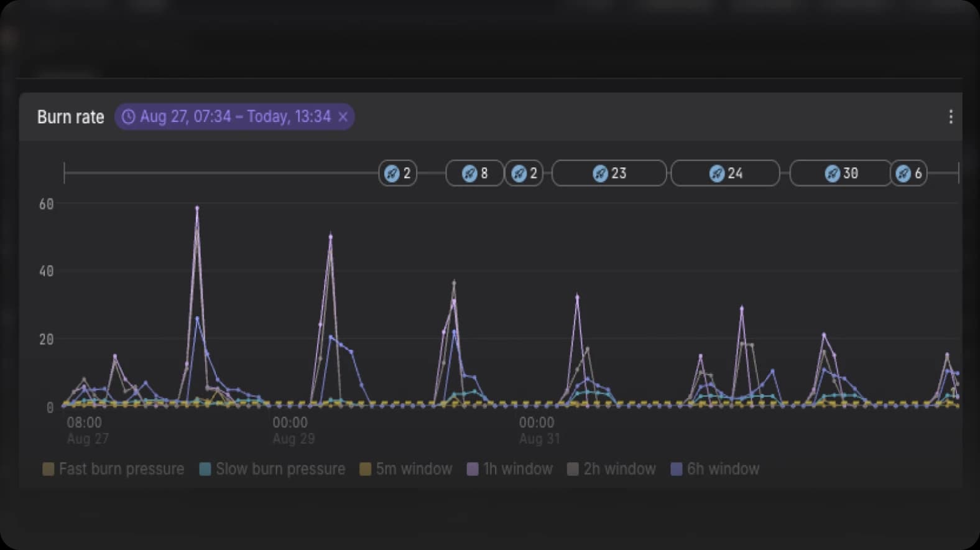Select the deployment marker showing 23
The width and height of the screenshot is (980, 550).
[x=609, y=173]
